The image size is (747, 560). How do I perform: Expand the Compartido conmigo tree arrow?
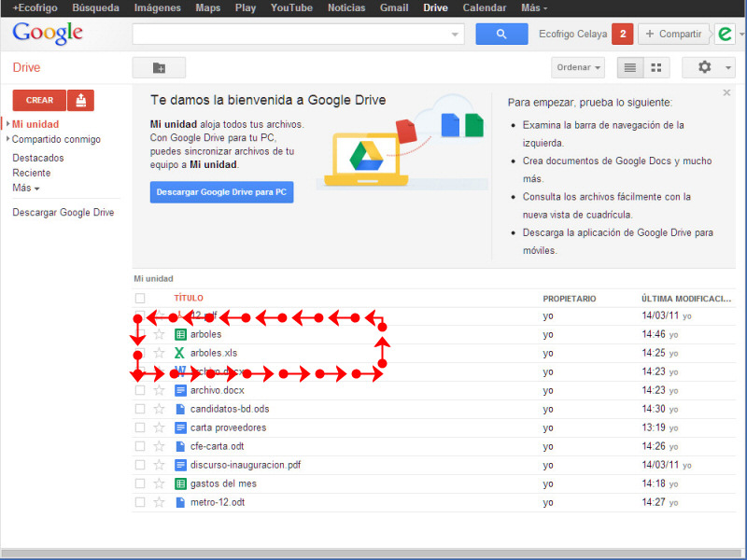click(7, 139)
